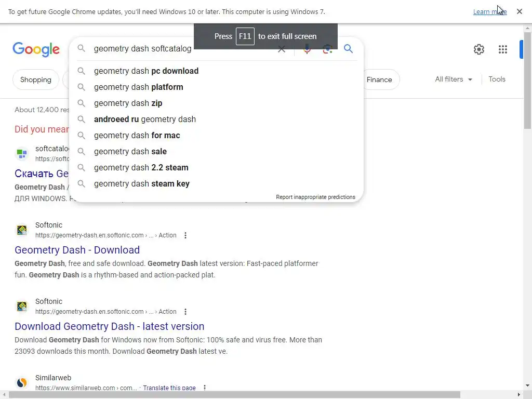Focus the search field text
The image size is (532, 399).
pyautogui.click(x=142, y=49)
